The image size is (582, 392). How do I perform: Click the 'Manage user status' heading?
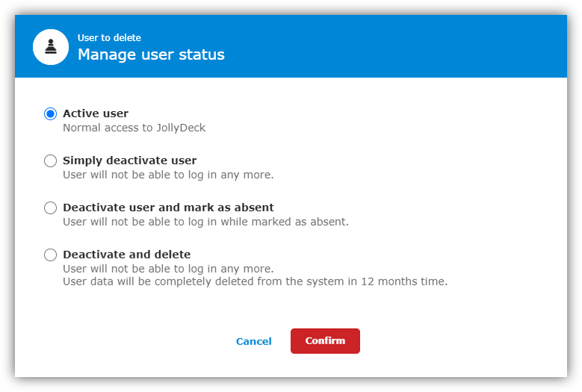(151, 55)
